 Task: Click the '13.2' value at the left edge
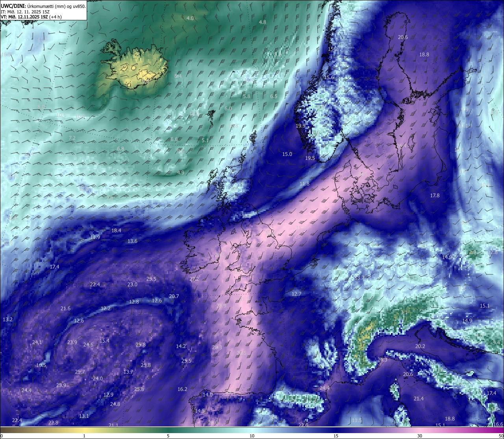point(7,319)
